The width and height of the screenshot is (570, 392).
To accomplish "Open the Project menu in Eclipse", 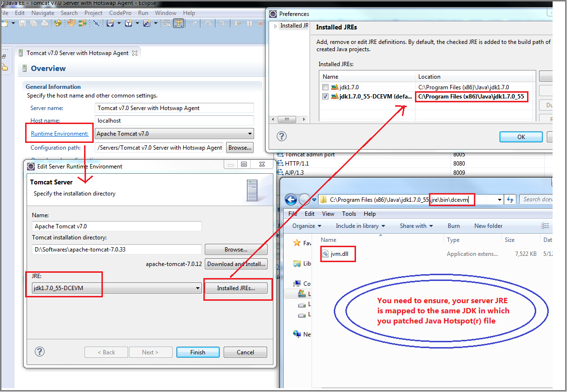I will click(x=93, y=13).
